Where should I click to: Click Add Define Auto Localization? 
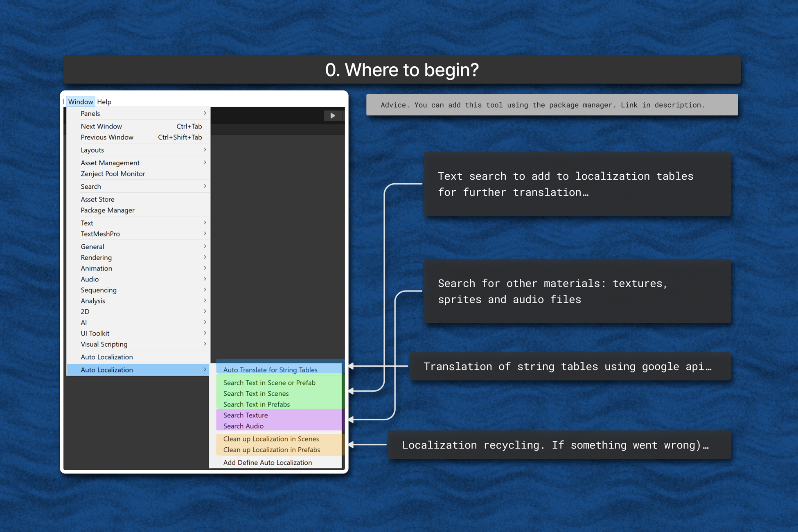pos(268,462)
